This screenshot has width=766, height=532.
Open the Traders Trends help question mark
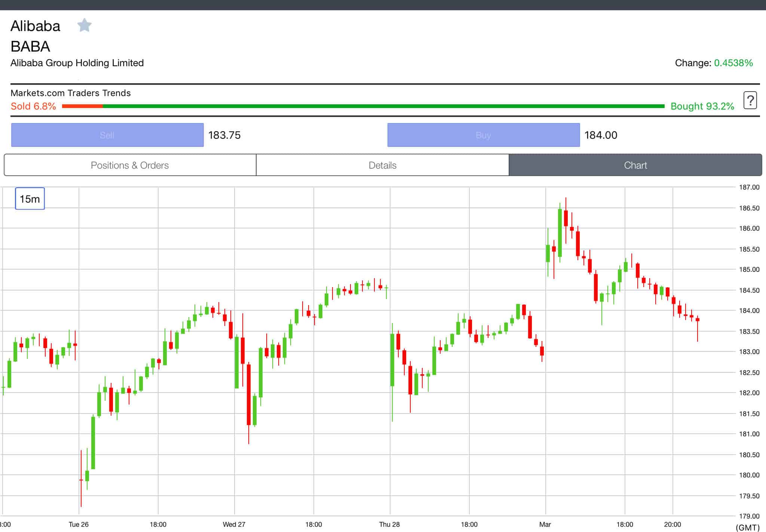click(750, 100)
